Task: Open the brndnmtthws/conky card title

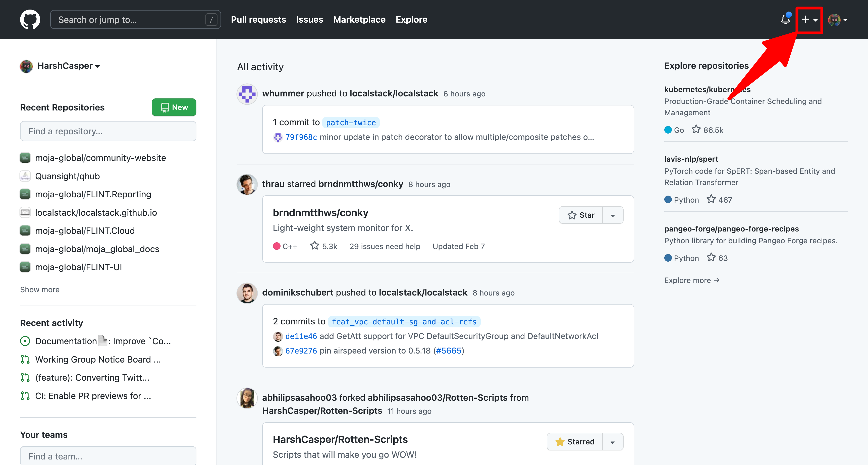Action: click(x=320, y=213)
